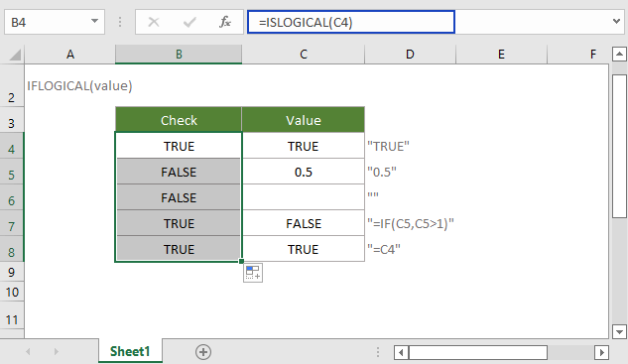Viewport: 628px width, 364px height.
Task: Select column A header
Action: [70, 55]
